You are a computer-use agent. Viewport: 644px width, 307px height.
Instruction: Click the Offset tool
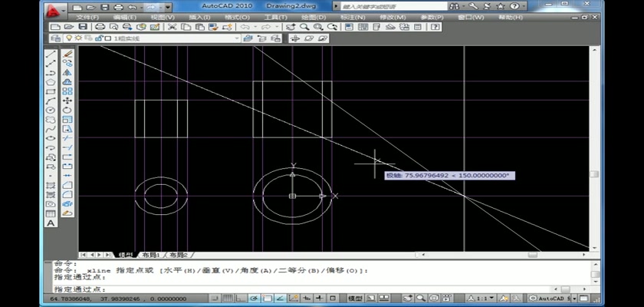coord(67,82)
